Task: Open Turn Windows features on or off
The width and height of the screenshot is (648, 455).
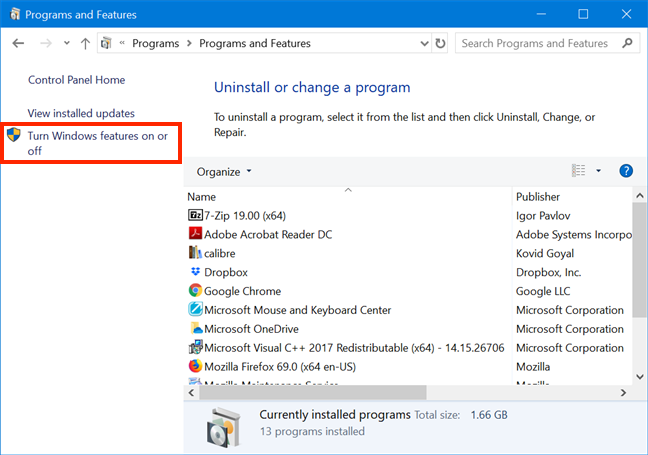Action: coord(98,143)
